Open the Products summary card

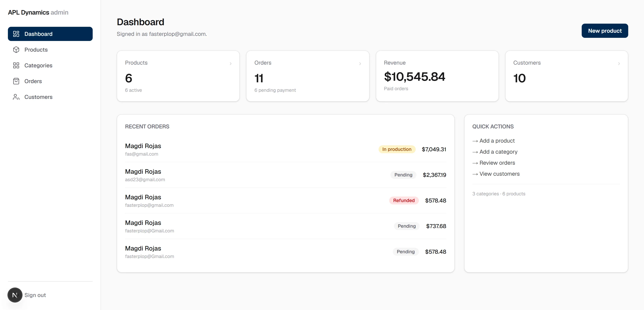[x=178, y=76]
